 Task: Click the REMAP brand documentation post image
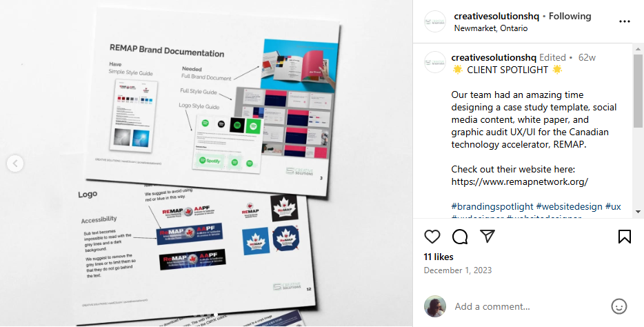click(x=206, y=163)
